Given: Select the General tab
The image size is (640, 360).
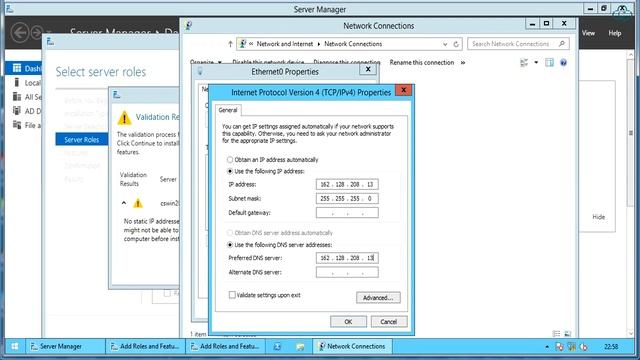Looking at the screenshot, I should 228,110.
